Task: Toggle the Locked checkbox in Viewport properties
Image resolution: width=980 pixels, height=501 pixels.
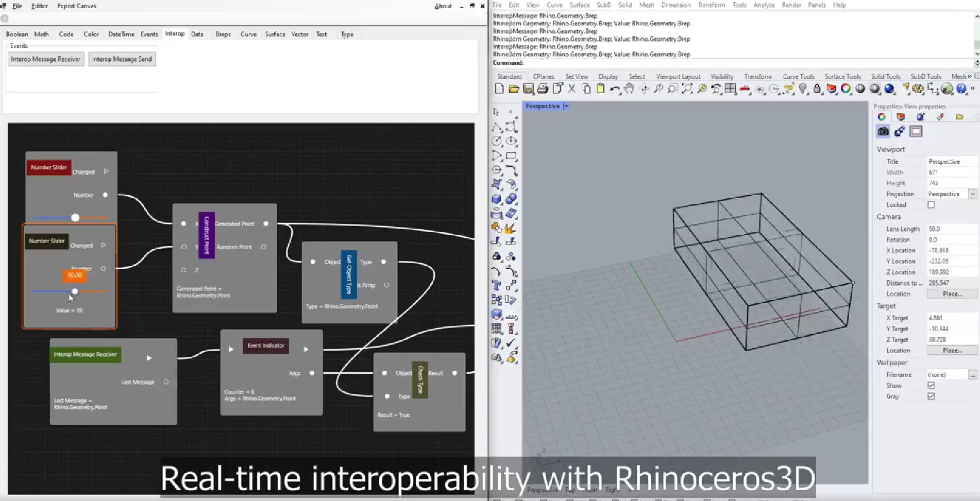Action: click(931, 205)
